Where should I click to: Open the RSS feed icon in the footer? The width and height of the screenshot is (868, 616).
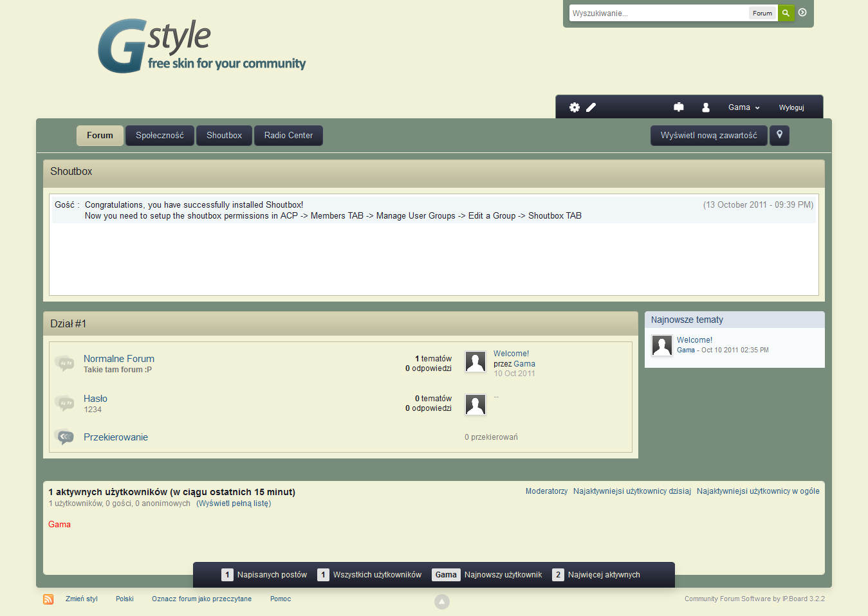click(48, 599)
